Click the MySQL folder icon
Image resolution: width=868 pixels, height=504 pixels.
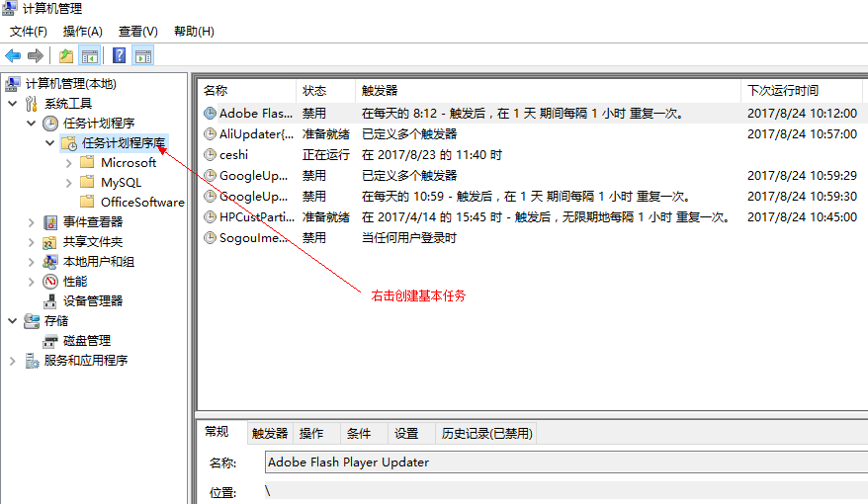[87, 182]
